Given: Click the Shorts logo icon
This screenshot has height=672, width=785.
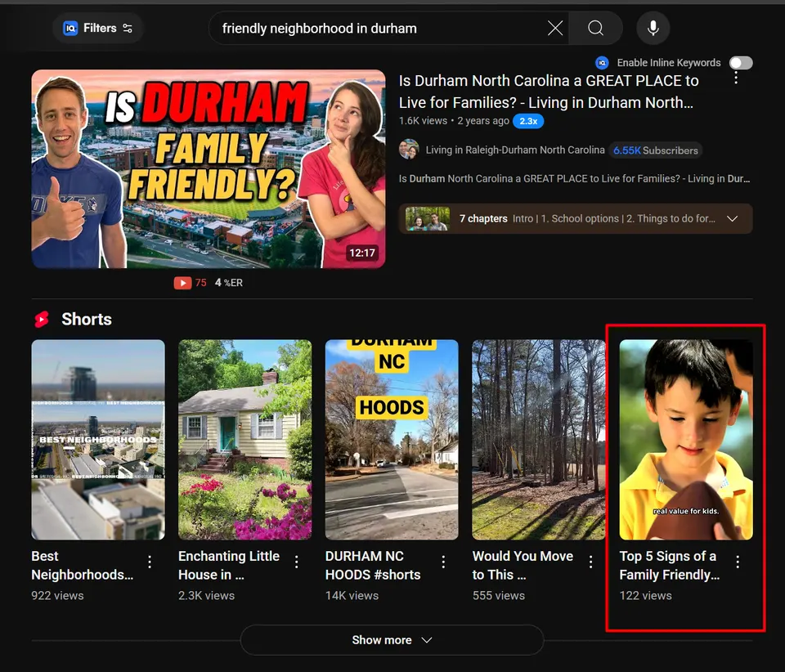Looking at the screenshot, I should tap(42, 319).
